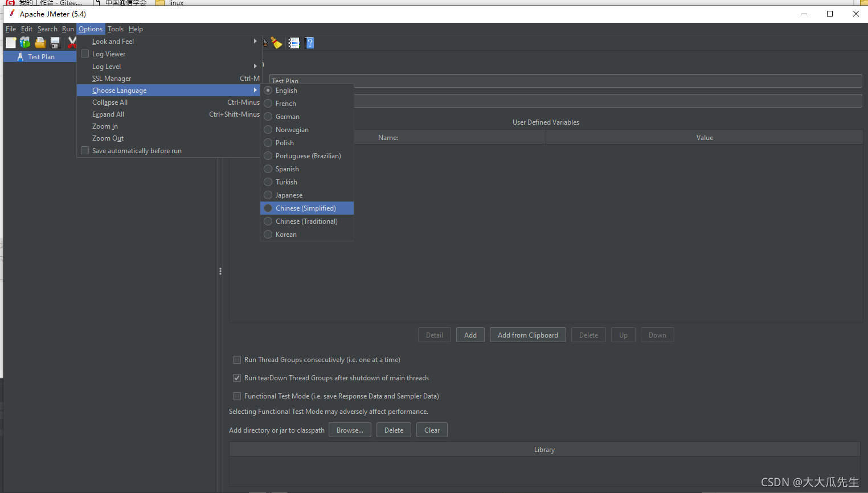Click SSL Manager menu entry
This screenshot has height=493, width=868.
point(169,79)
